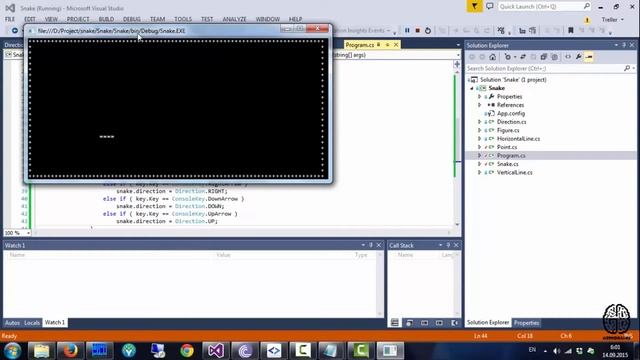This screenshot has width=640, height=360.
Task: Click the editor vertical scrollbar down arrow
Action: (x=457, y=224)
